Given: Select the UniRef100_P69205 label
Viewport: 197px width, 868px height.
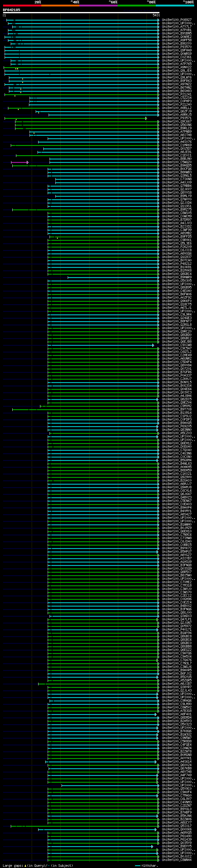Looking at the screenshot, I should (x=177, y=426).
